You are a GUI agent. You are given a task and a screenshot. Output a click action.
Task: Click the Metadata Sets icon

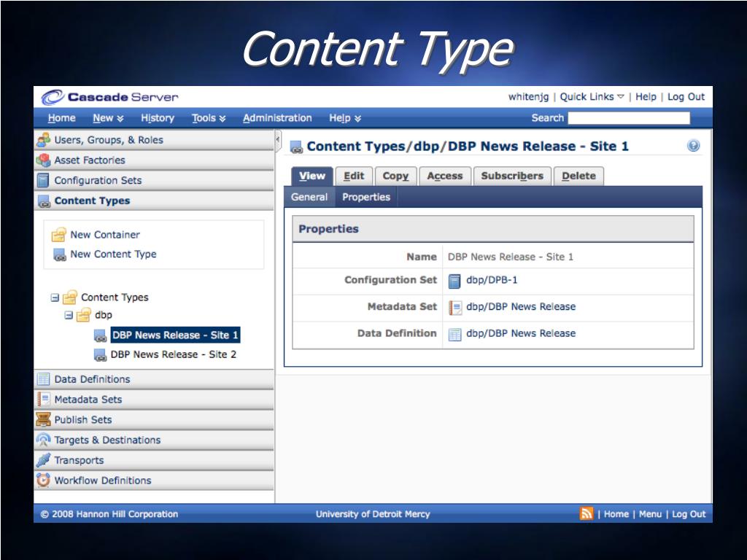coord(43,399)
